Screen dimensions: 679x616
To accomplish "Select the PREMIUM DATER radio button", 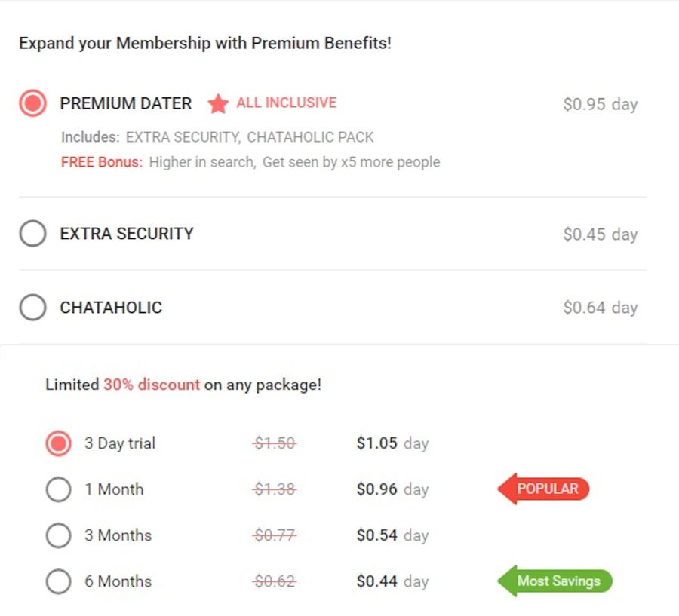I will (x=32, y=103).
